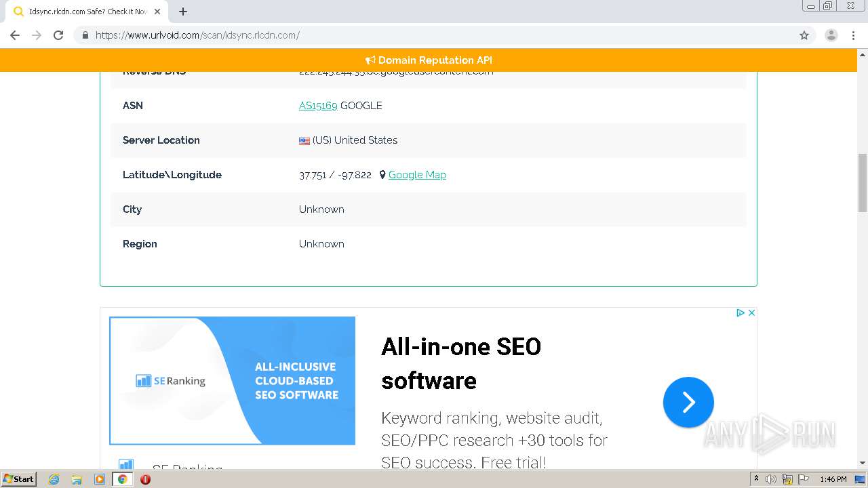Open the Chrome three-dot menu
Screen dimensions: 868x488
point(853,35)
